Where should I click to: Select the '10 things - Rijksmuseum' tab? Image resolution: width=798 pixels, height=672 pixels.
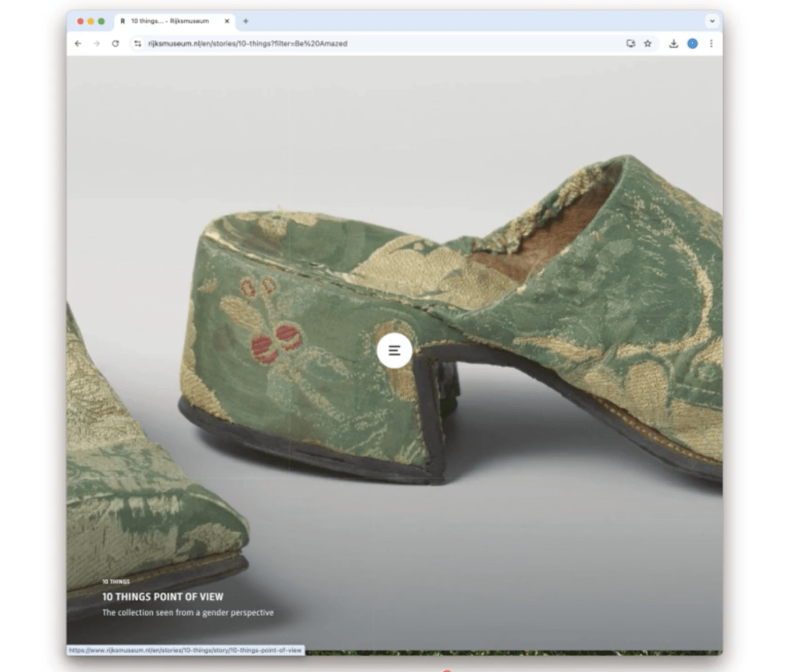[169, 21]
